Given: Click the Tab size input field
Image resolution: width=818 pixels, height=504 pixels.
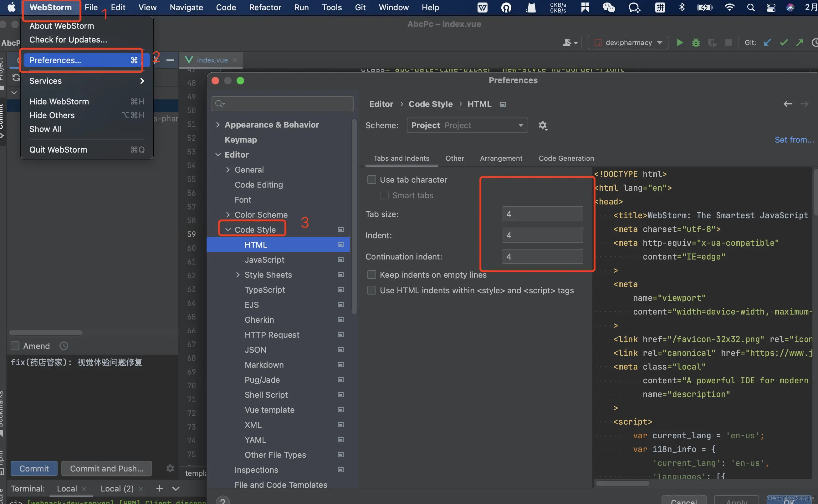Looking at the screenshot, I should (x=542, y=214).
